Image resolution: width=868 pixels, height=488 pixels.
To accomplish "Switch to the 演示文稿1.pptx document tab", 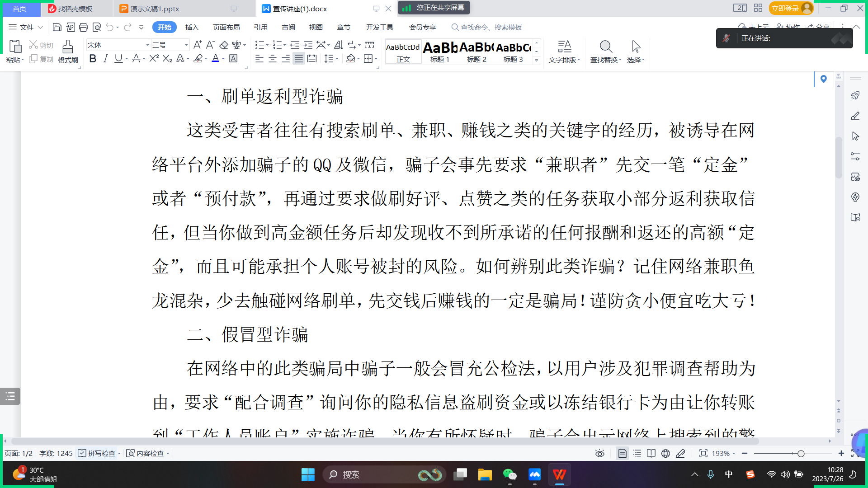I will 155,9.
